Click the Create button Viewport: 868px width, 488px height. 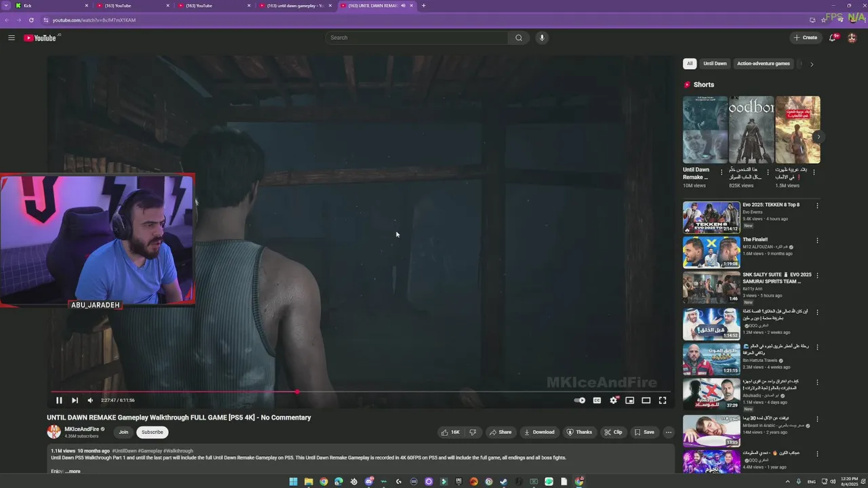806,38
